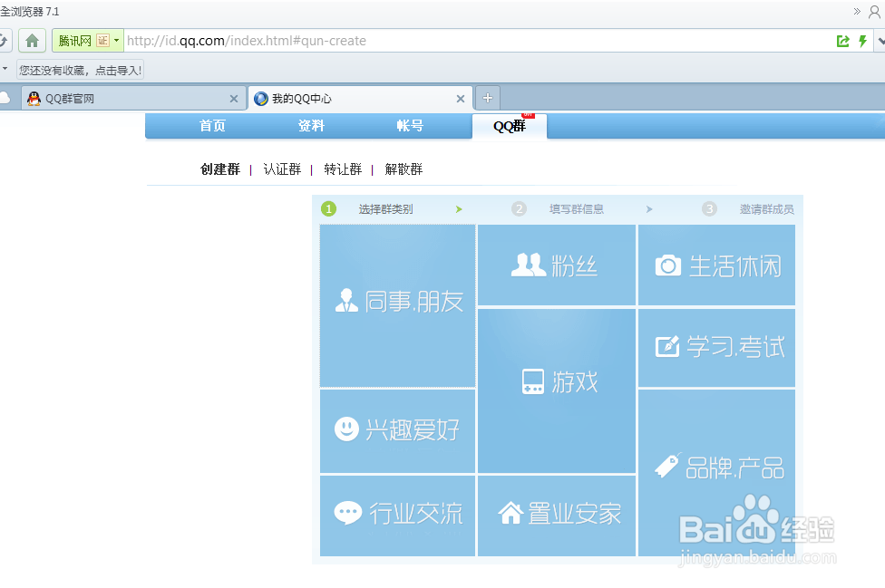Click the 认证群 link

282,169
